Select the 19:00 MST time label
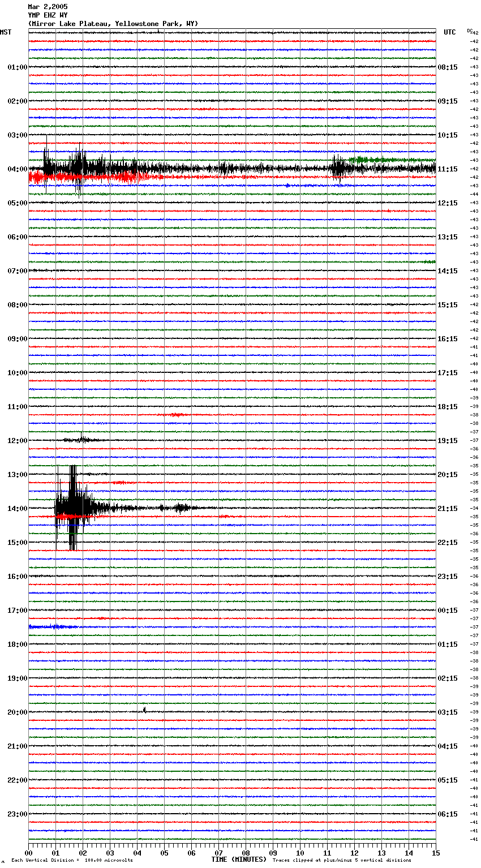Viewport: 481px width, 868px height. pos(18,678)
